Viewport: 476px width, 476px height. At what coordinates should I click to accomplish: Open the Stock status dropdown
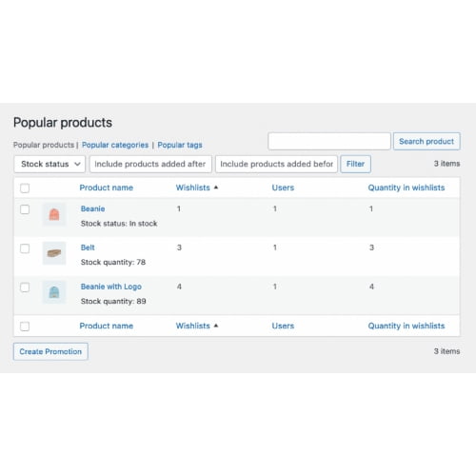point(50,164)
